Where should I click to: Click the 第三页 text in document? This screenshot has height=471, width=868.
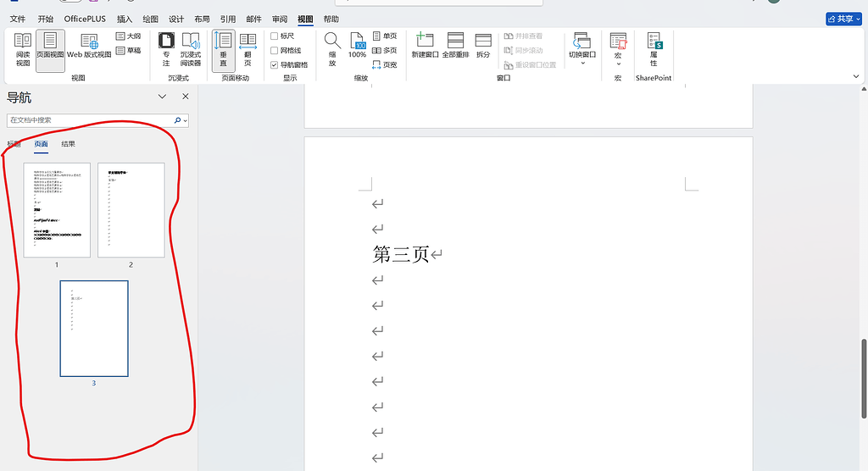point(401,255)
